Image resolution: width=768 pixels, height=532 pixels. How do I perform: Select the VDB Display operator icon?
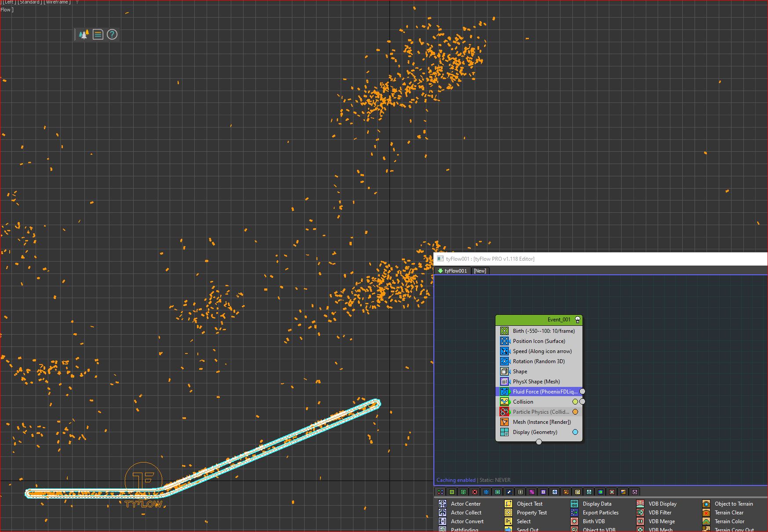point(641,504)
